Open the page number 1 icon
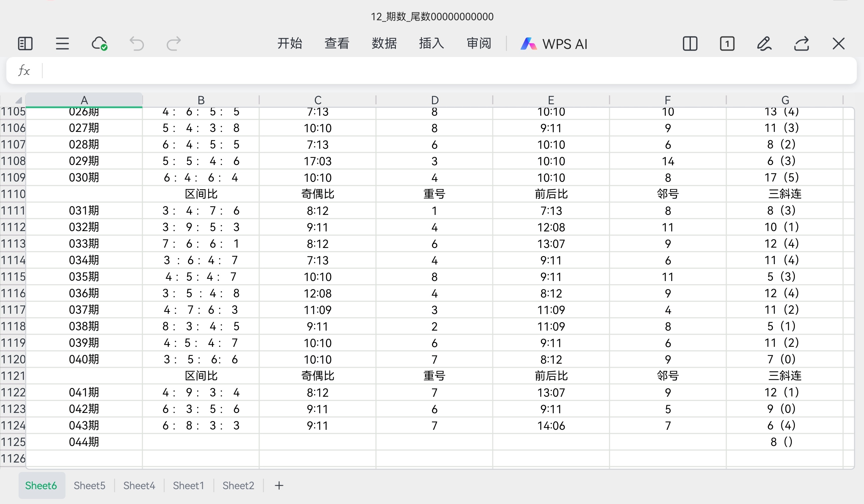 click(727, 44)
